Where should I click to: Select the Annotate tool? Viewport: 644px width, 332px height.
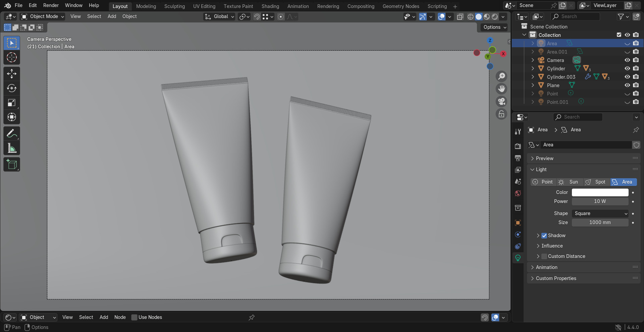(12, 134)
